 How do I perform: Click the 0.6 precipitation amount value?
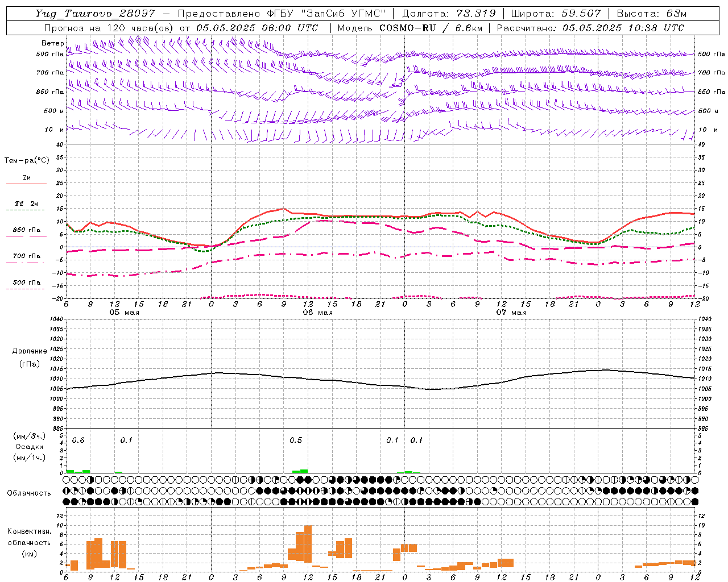[x=78, y=440]
